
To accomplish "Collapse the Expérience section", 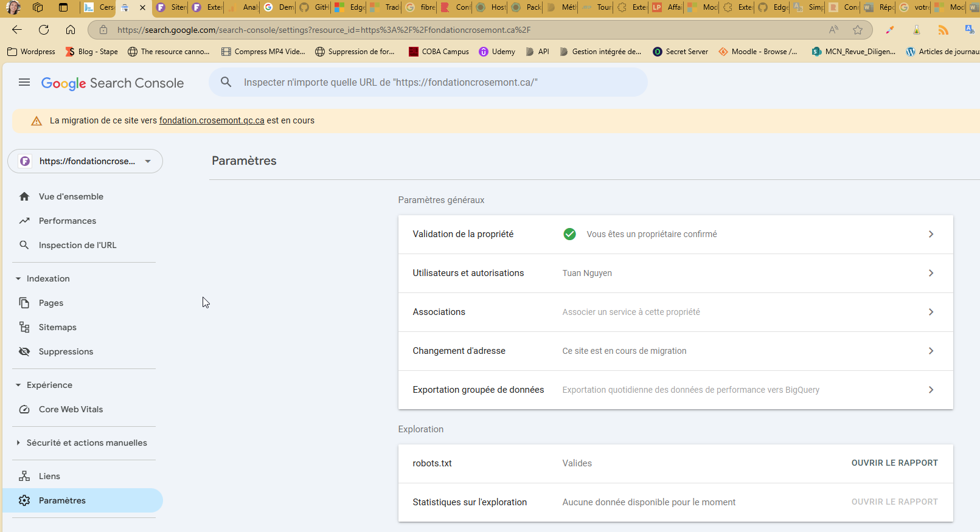I will point(18,385).
